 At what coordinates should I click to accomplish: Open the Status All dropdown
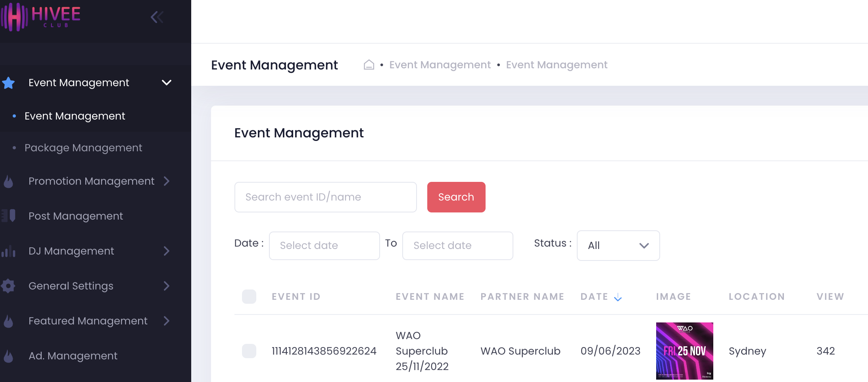(618, 245)
